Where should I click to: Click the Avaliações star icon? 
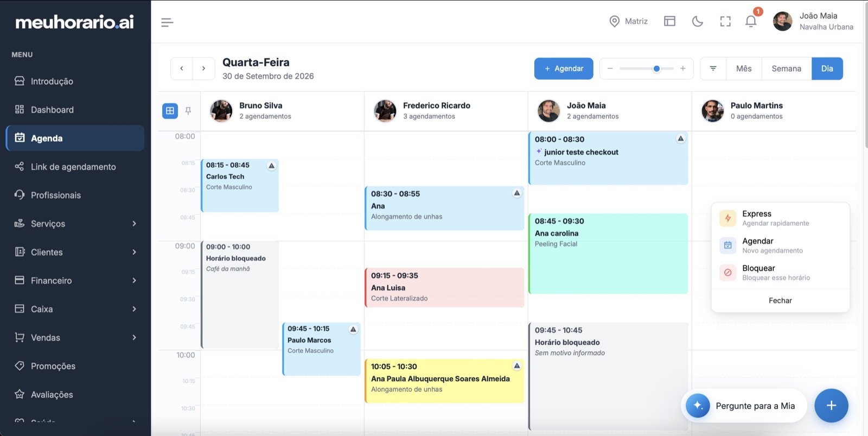tap(20, 394)
